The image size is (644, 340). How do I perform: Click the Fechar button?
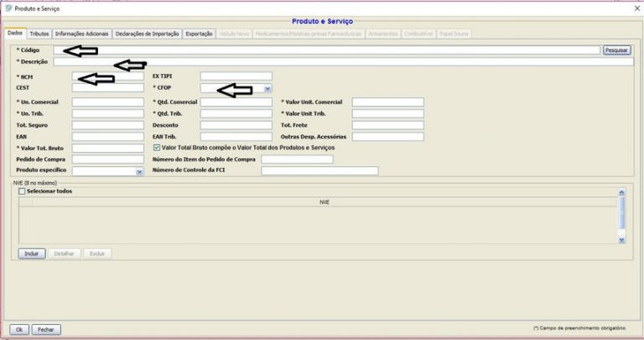point(46,329)
